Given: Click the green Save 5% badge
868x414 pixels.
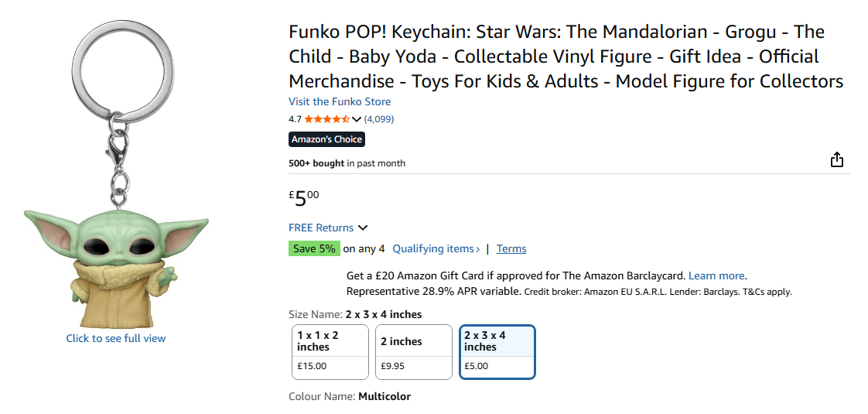Looking at the screenshot, I should 314,248.
